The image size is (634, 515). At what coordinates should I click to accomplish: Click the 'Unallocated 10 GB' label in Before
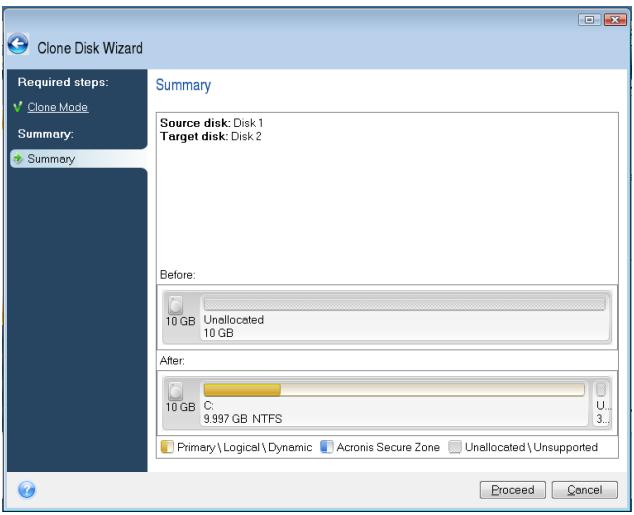234,326
